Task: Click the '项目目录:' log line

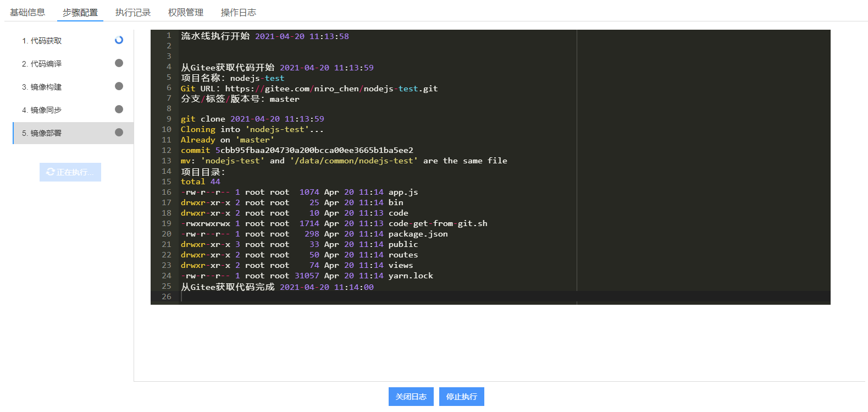Action: pos(203,172)
